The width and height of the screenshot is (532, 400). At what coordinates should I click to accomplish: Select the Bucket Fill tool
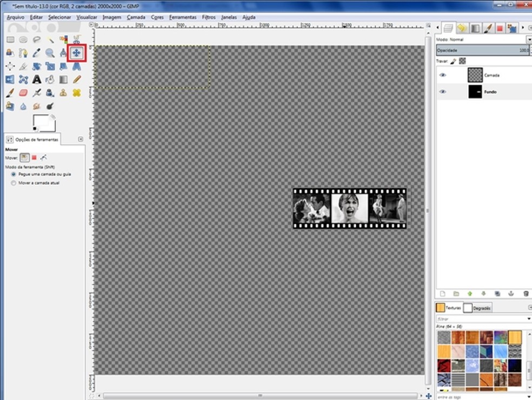click(x=50, y=79)
